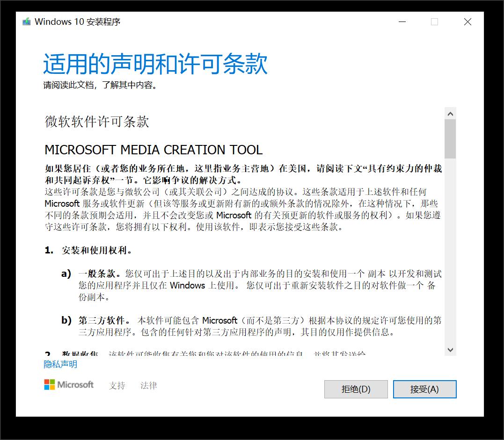Click the scroll-up arrow on the scrollbar

click(450, 113)
